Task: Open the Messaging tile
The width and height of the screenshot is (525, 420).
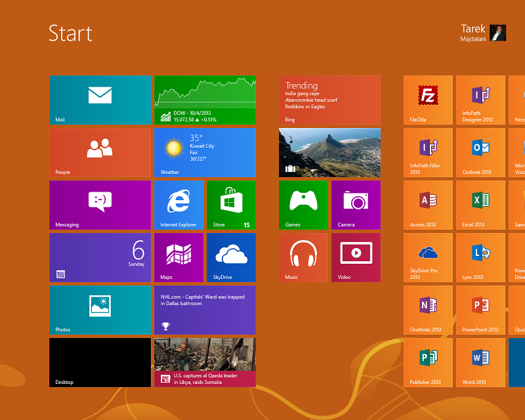Action: point(100,205)
